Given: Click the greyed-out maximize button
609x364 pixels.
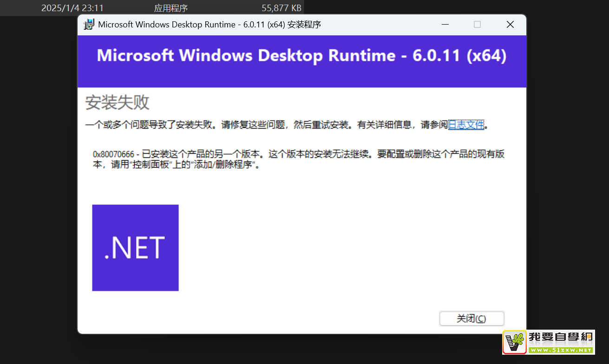Looking at the screenshot, I should click(477, 25).
